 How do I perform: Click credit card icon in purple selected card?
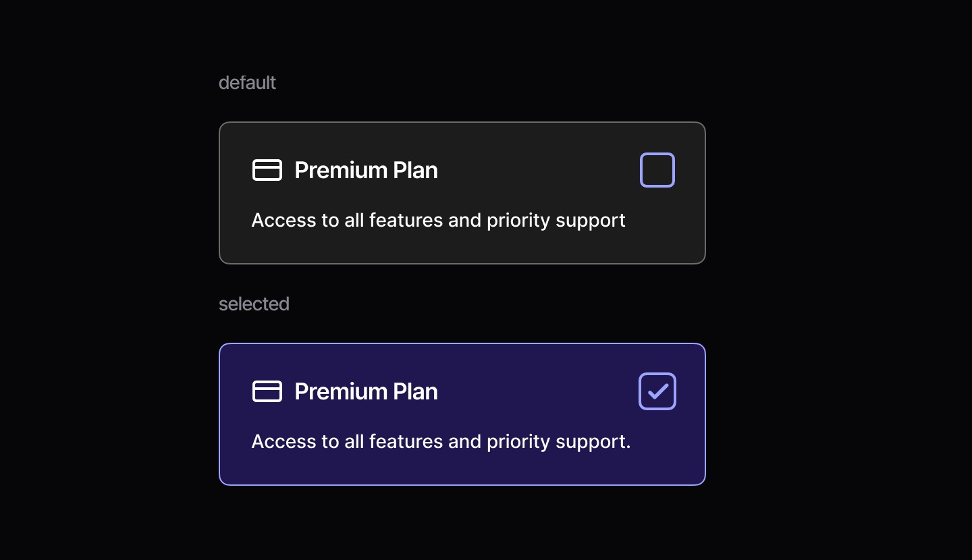click(x=267, y=391)
